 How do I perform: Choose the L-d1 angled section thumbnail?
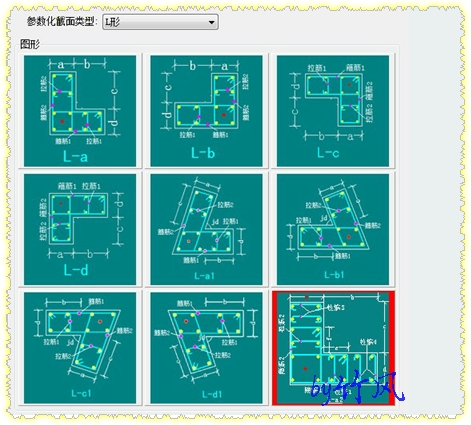(206, 348)
